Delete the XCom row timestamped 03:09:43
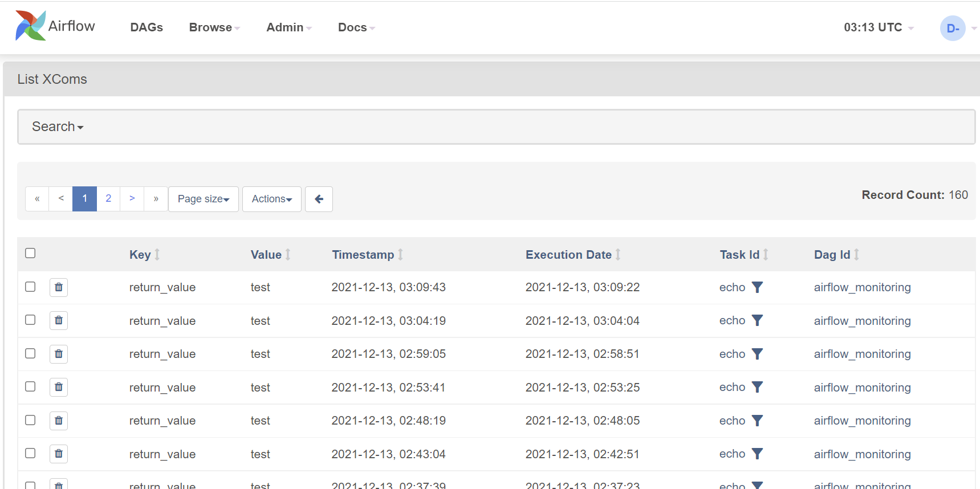Image resolution: width=980 pixels, height=489 pixels. [59, 287]
